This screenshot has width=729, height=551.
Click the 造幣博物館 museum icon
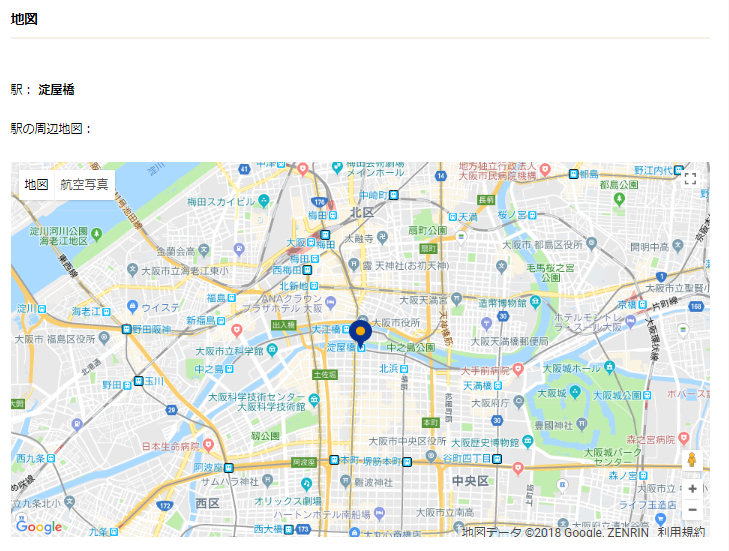(535, 302)
